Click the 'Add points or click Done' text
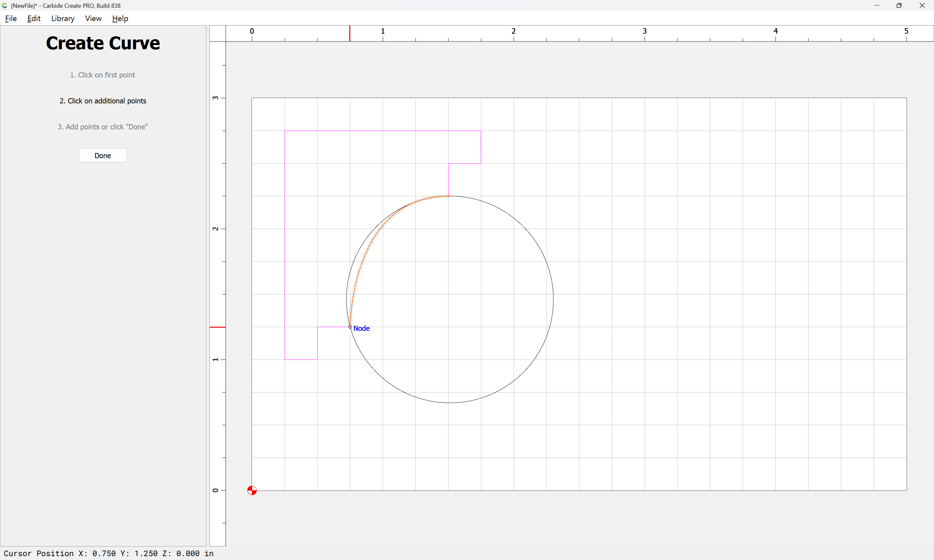This screenshot has width=934, height=560. point(103,127)
